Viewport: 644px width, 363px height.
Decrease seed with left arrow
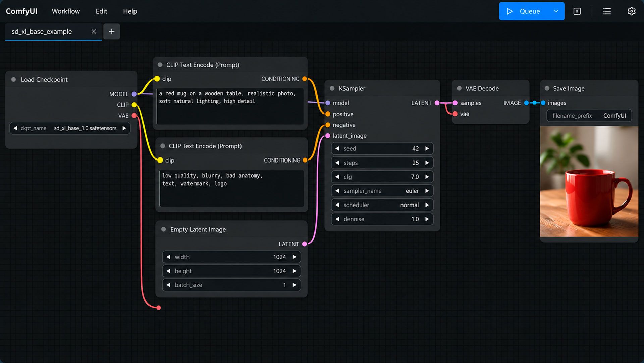(337, 148)
